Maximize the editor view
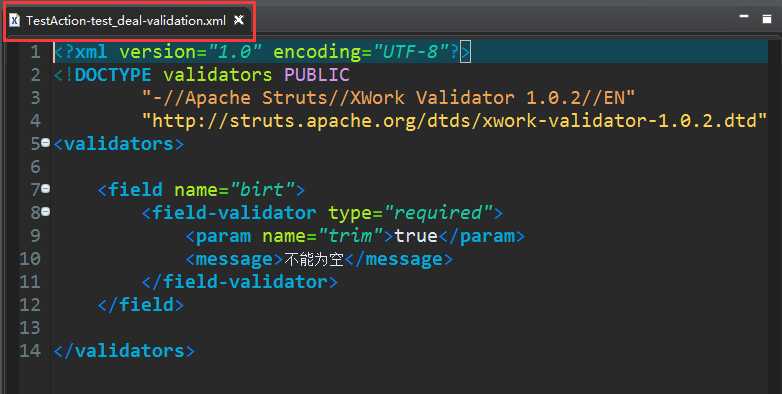 pos(767,19)
